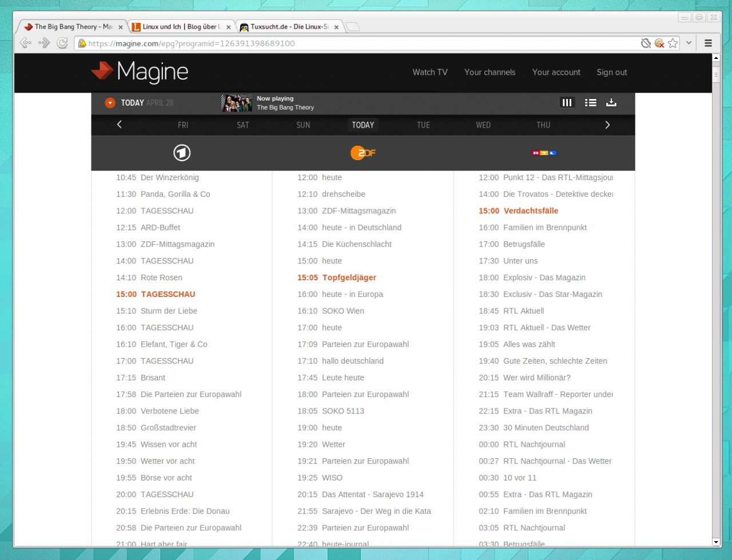Select SUN in the day bar
Viewport: 732px width, 560px height.
pos(303,125)
